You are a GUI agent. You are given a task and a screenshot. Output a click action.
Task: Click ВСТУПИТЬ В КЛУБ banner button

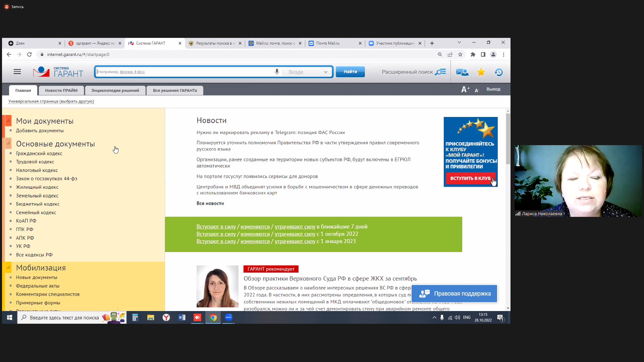470,178
